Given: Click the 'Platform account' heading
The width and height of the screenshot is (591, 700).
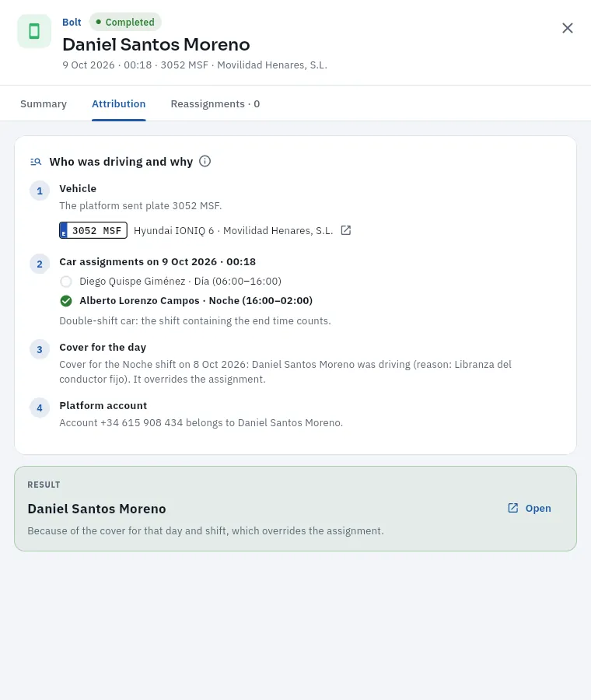Looking at the screenshot, I should tap(103, 405).
